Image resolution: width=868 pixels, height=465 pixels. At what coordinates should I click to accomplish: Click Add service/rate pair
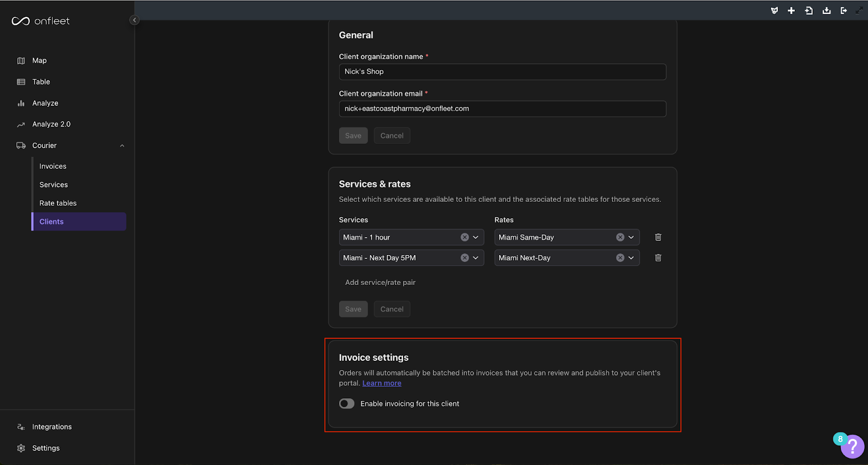[x=380, y=283]
